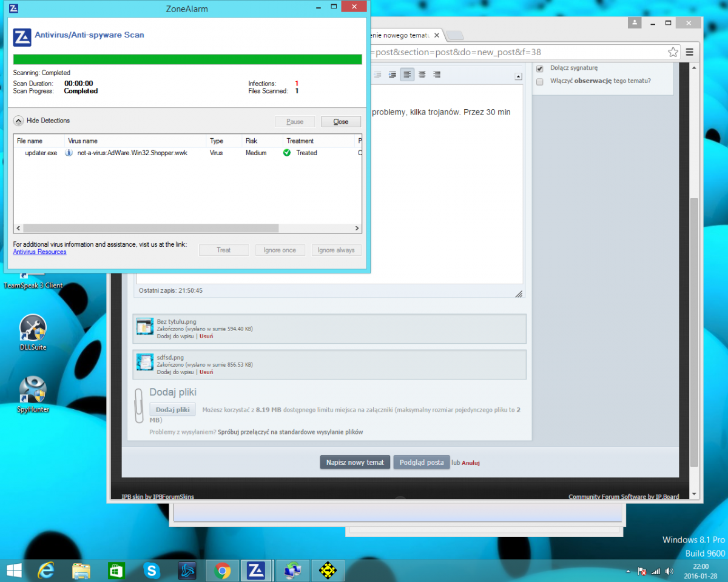Sort detections by Virus name column
Screen dimensions: 728x582
pos(136,141)
